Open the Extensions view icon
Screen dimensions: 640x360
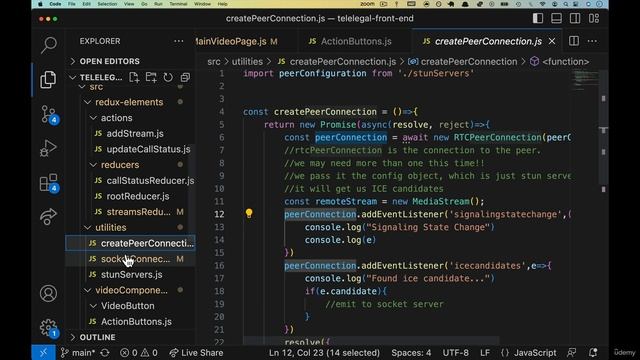tap(49, 183)
